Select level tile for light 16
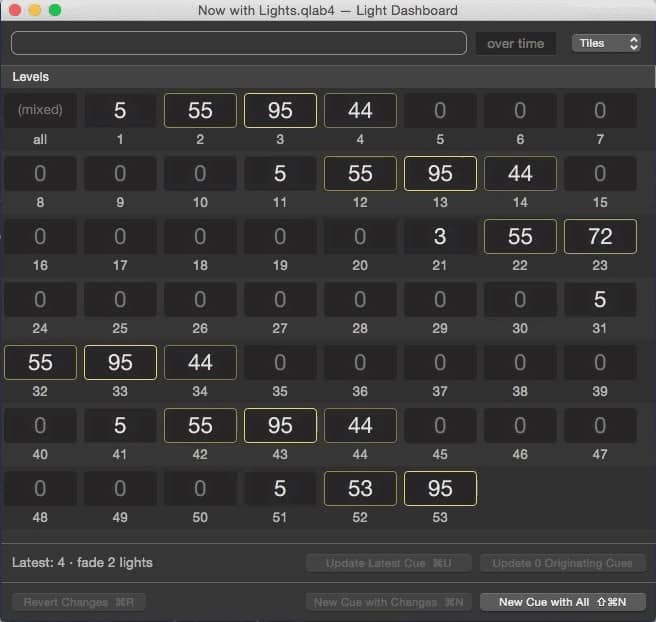The height and width of the screenshot is (622, 656). click(40, 236)
